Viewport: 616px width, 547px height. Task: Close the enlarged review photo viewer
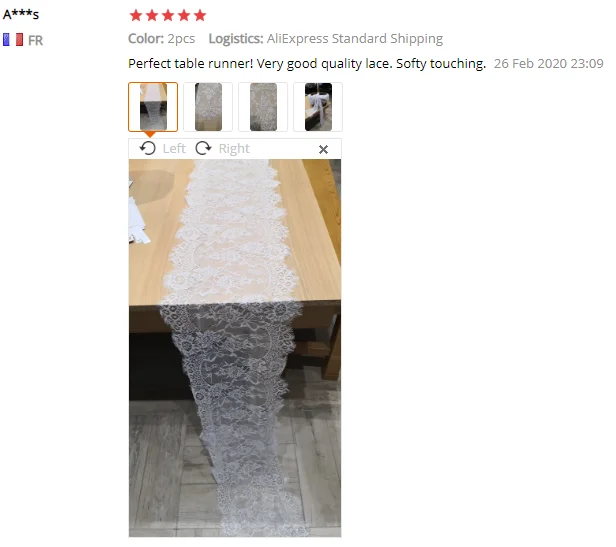coord(323,149)
